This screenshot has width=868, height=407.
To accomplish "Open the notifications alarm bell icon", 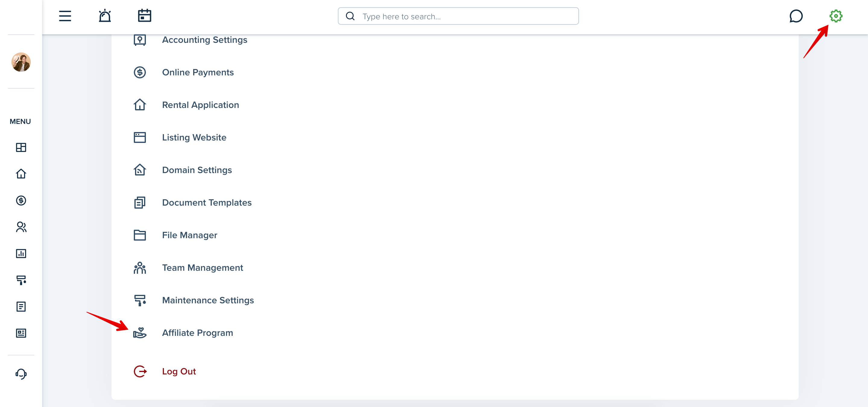I will (x=105, y=16).
